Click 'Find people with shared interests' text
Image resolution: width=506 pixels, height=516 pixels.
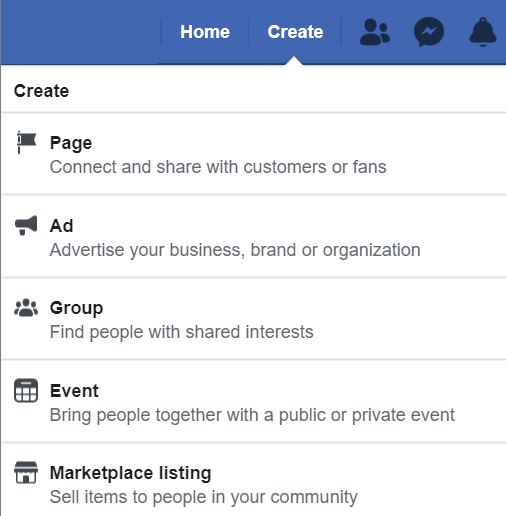[x=182, y=332]
